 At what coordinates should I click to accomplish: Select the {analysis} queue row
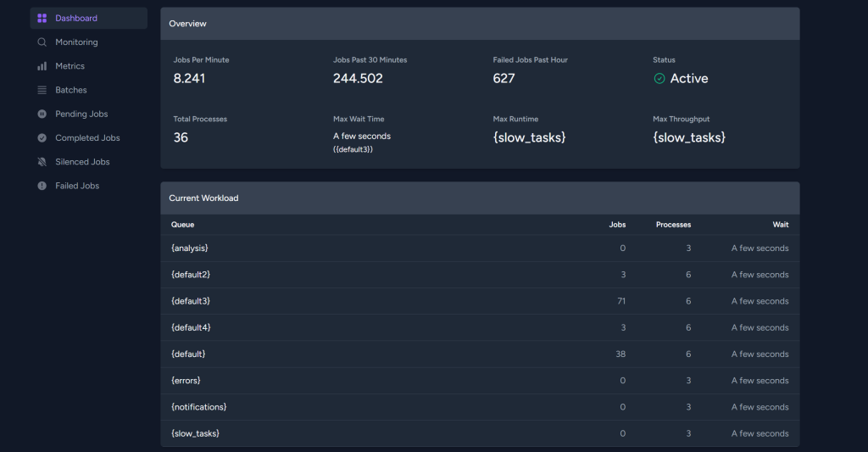190,248
